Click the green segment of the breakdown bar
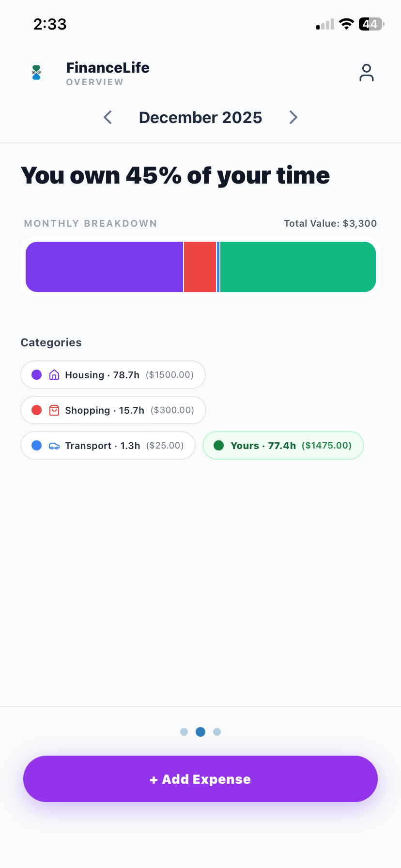The width and height of the screenshot is (401, 868). [x=298, y=267]
